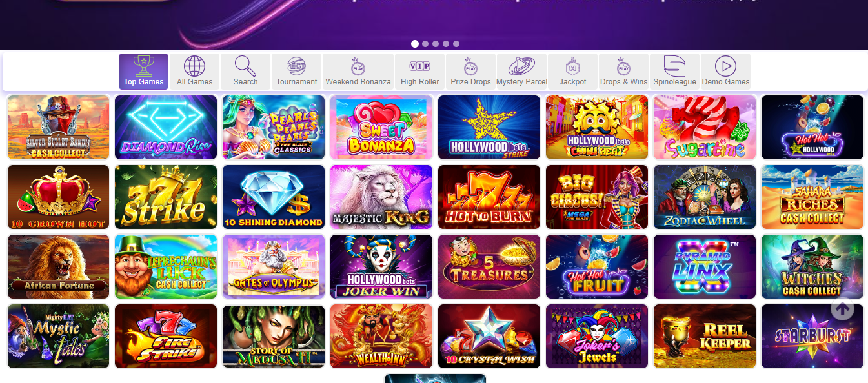Select the Weekend Bonanza category
The height and width of the screenshot is (383, 868).
(x=358, y=72)
